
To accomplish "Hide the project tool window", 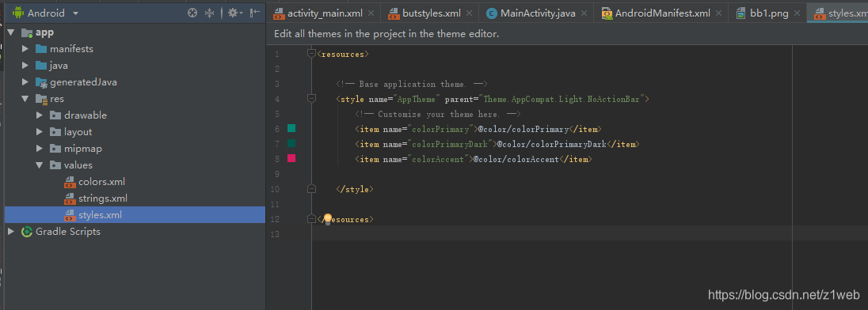I will click(255, 13).
